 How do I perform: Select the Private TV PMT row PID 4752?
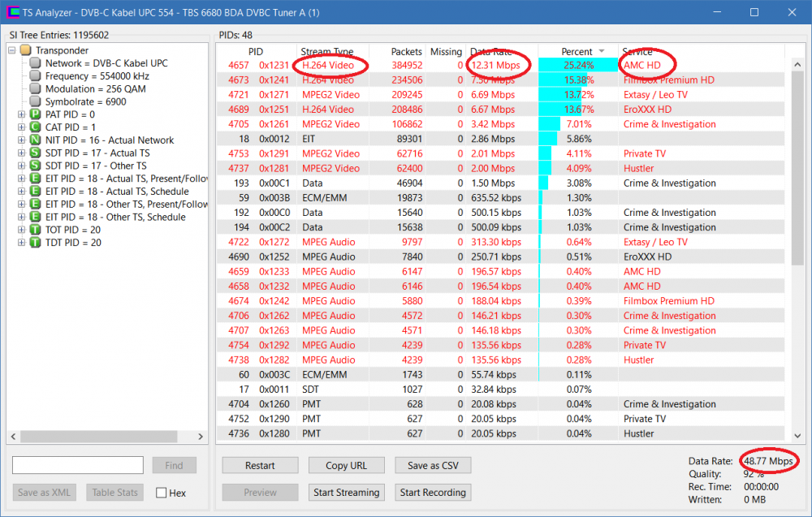[501, 419]
